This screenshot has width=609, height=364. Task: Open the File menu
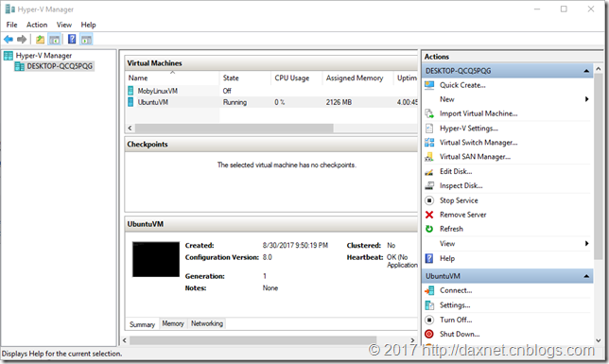(x=11, y=25)
